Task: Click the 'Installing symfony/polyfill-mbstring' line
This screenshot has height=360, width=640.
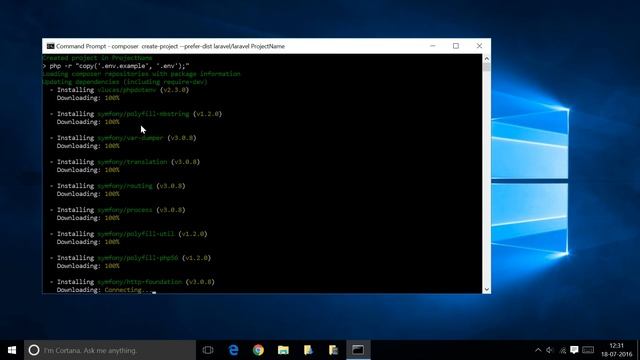Action: [x=136, y=114]
